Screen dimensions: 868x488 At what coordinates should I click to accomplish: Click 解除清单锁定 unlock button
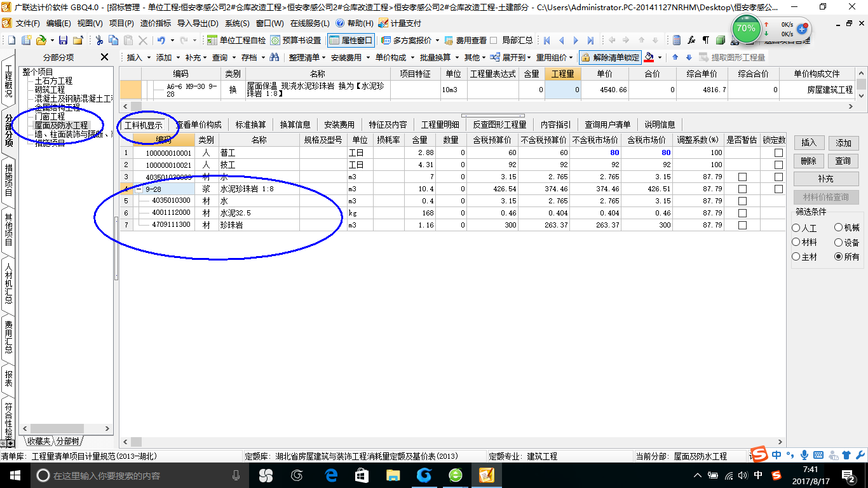pyautogui.click(x=610, y=57)
